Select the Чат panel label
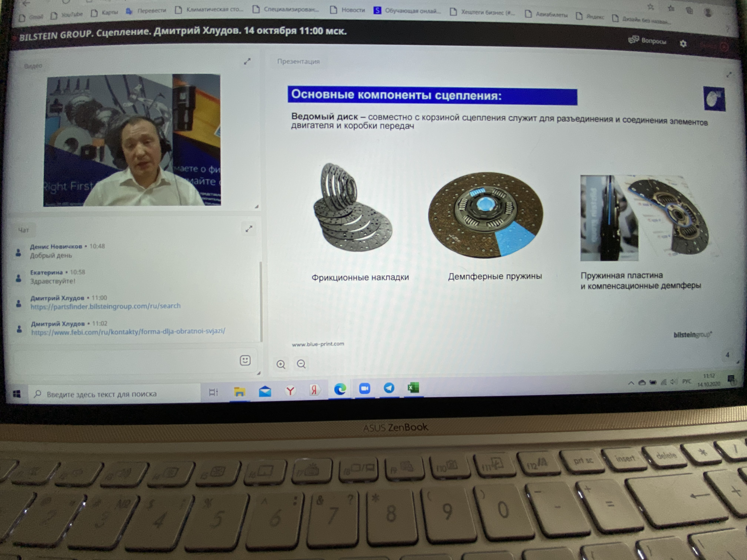Image resolution: width=747 pixels, height=560 pixels. (23, 230)
